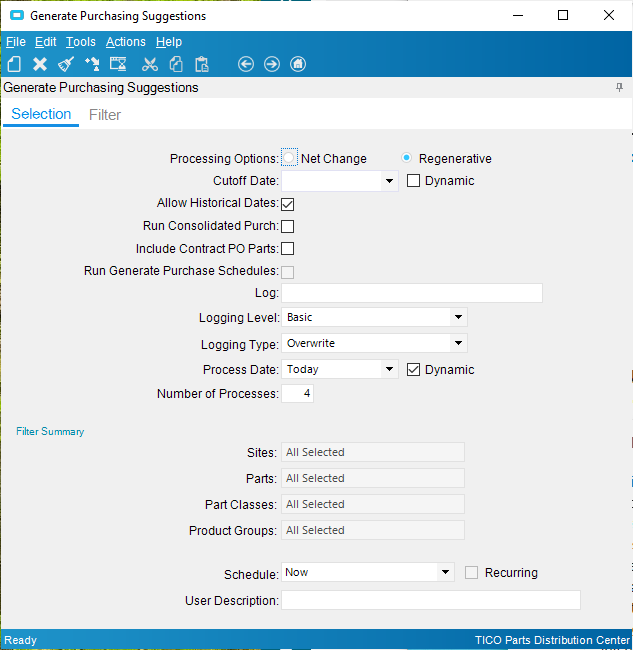Click the Ready status bar text
The height and width of the screenshot is (650, 633).
click(x=20, y=640)
